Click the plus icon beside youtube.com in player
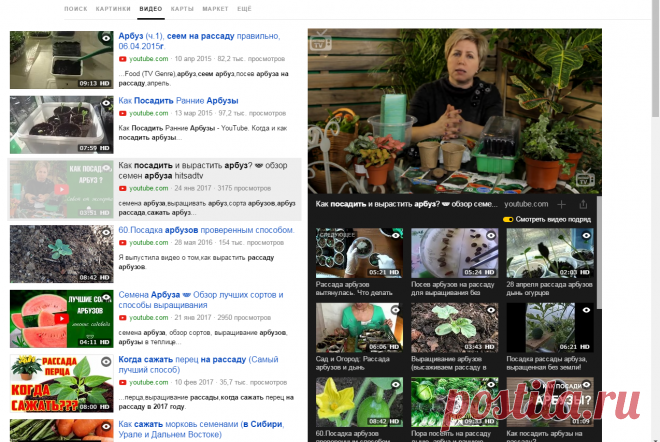 (x=561, y=205)
